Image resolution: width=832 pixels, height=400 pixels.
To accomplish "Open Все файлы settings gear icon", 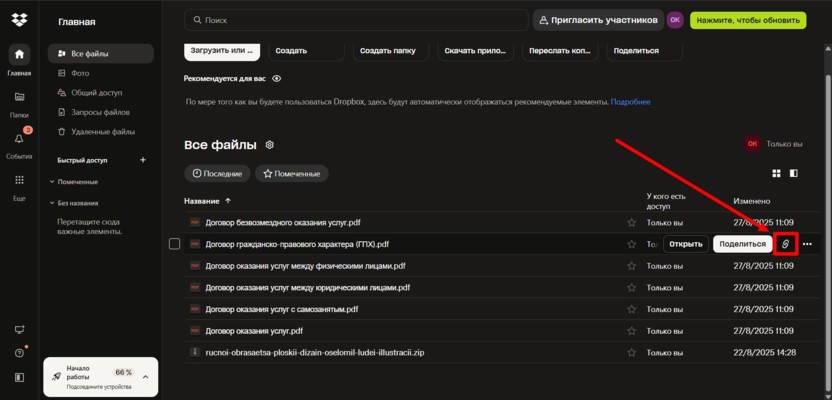I will [269, 145].
